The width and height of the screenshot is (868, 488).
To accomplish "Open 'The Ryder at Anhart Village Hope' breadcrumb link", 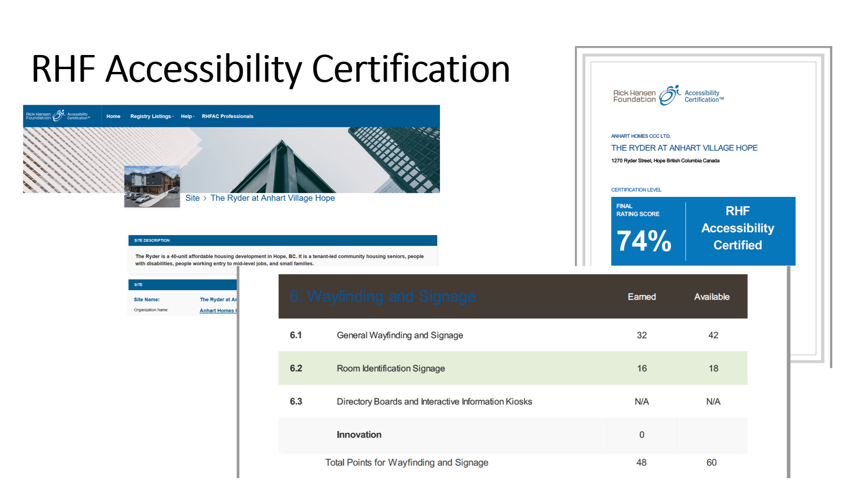I will (273, 198).
